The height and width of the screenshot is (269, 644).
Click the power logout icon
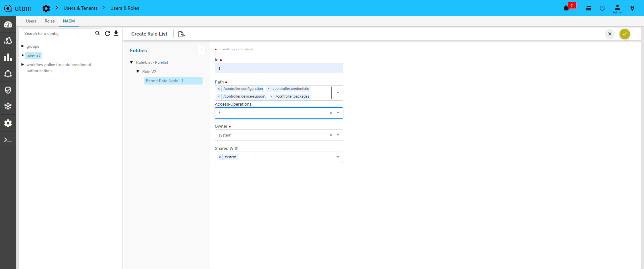click(x=602, y=8)
